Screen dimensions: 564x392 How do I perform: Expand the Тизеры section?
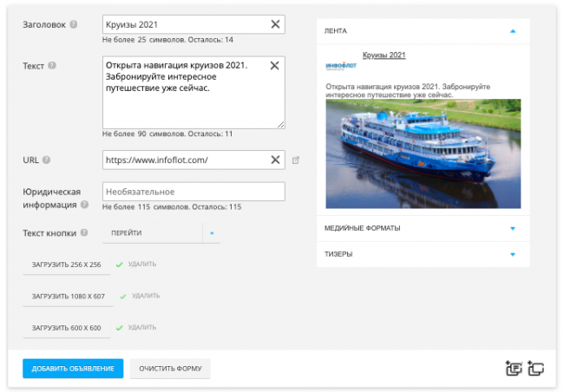513,254
